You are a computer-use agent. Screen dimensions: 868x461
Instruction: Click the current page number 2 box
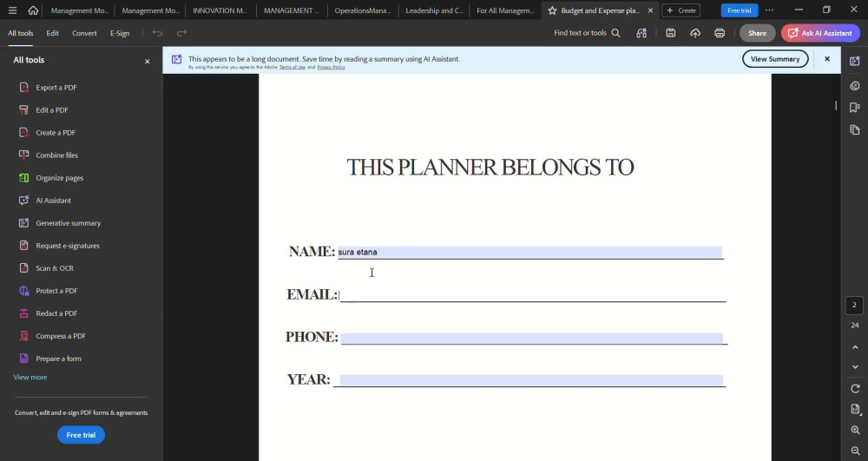click(x=854, y=305)
